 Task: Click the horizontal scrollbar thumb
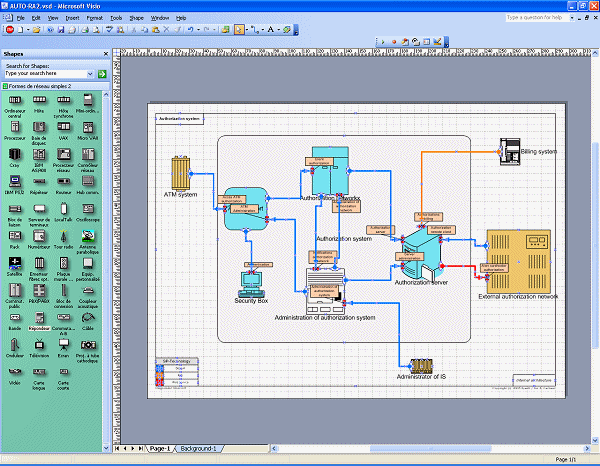tap(430, 448)
